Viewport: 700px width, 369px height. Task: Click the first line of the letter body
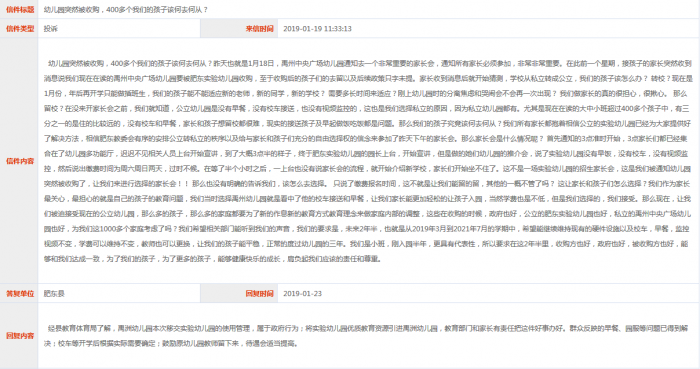(370, 63)
